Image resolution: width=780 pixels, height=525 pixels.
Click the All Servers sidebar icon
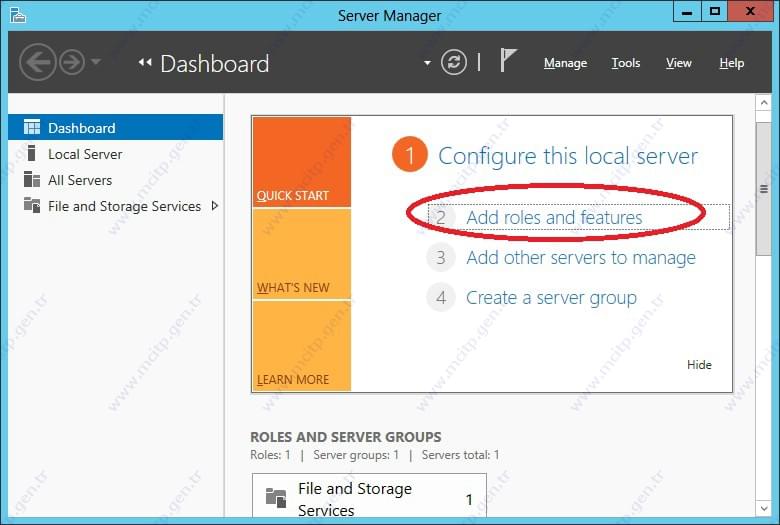32,179
